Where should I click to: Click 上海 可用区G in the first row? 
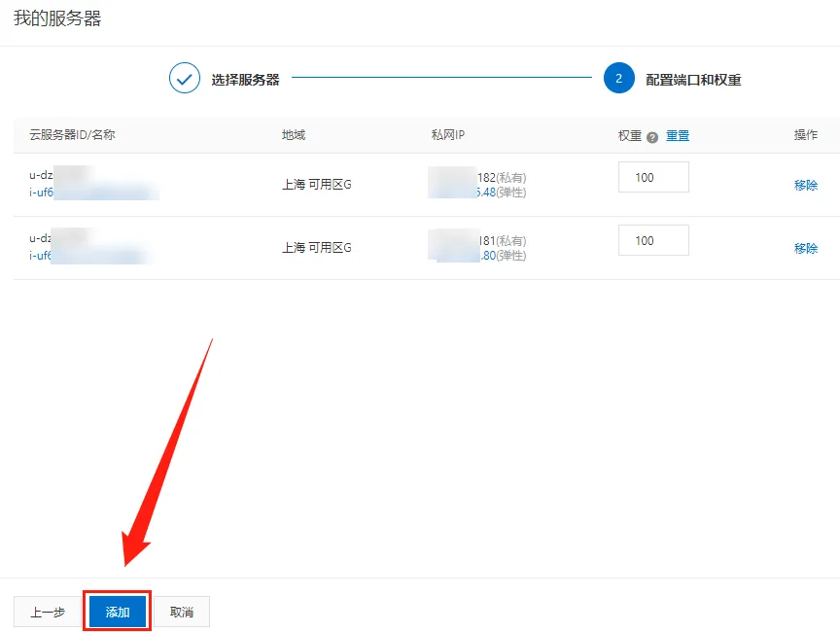tap(317, 185)
